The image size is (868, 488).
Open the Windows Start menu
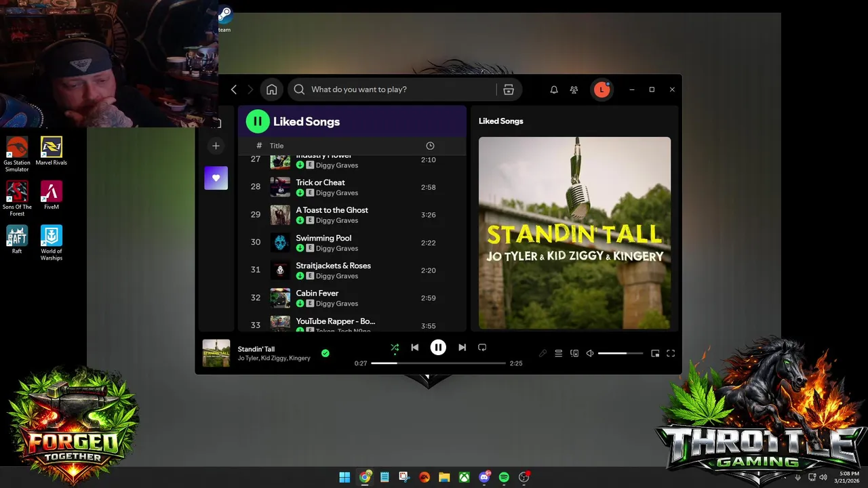[344, 477]
